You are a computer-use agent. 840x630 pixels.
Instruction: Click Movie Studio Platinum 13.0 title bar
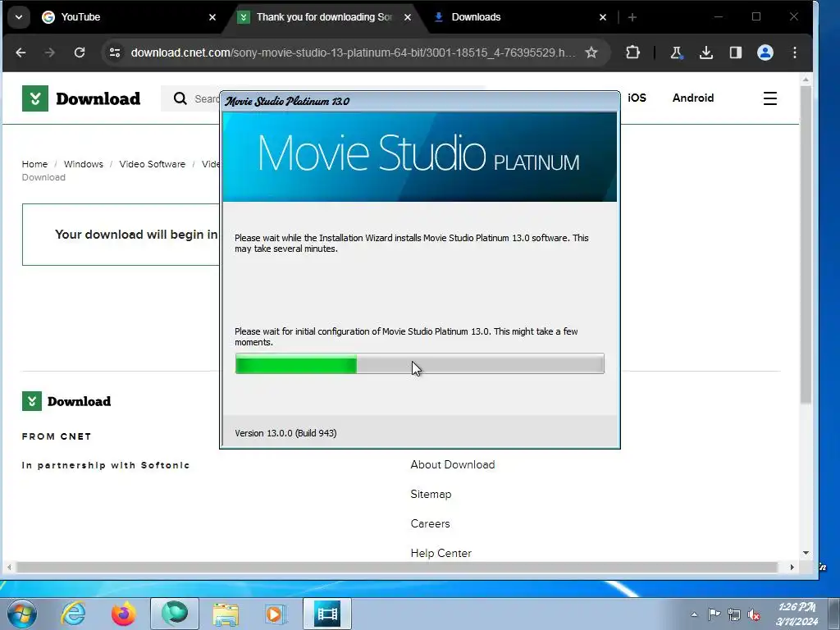tap(420, 101)
